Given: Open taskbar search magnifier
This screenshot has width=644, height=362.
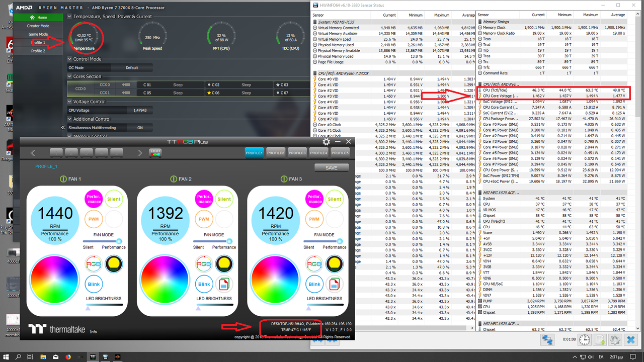Looking at the screenshot, I should pyautogui.click(x=18, y=357).
